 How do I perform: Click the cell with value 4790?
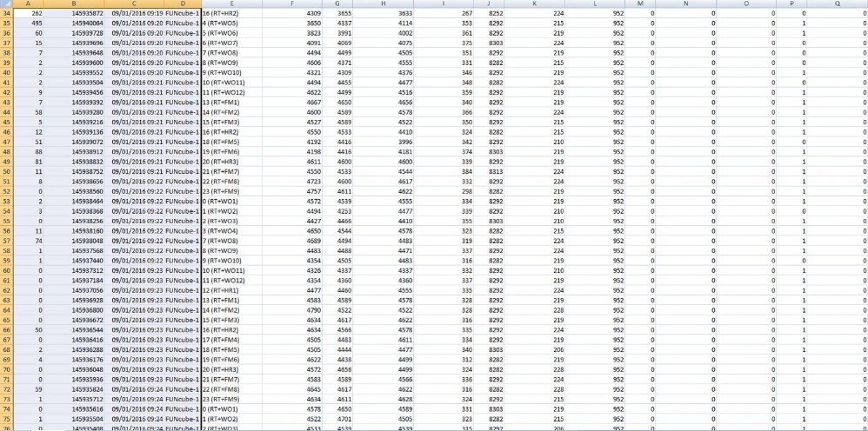tap(292, 310)
